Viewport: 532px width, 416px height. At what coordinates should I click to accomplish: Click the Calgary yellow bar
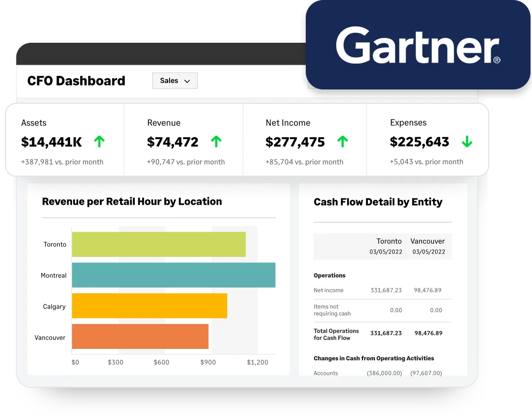pyautogui.click(x=150, y=306)
